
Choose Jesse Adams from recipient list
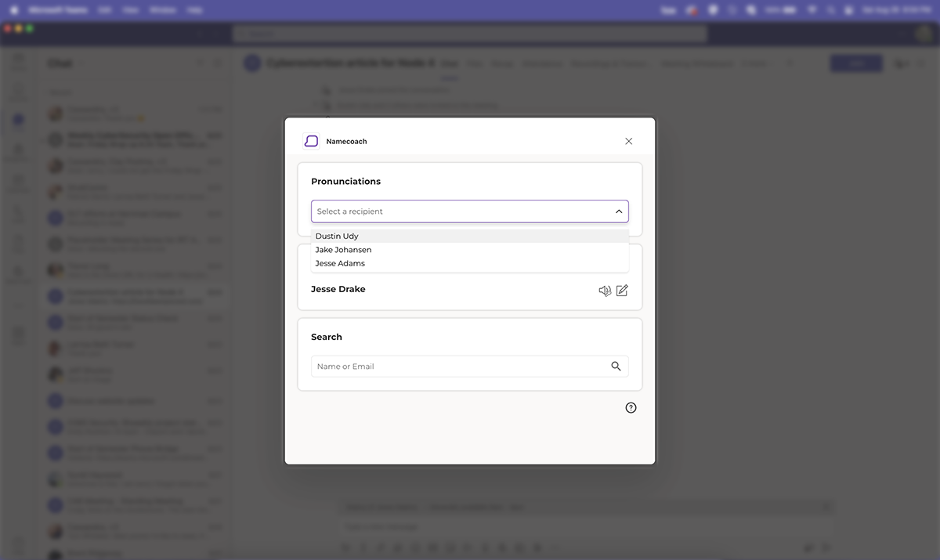(x=470, y=263)
